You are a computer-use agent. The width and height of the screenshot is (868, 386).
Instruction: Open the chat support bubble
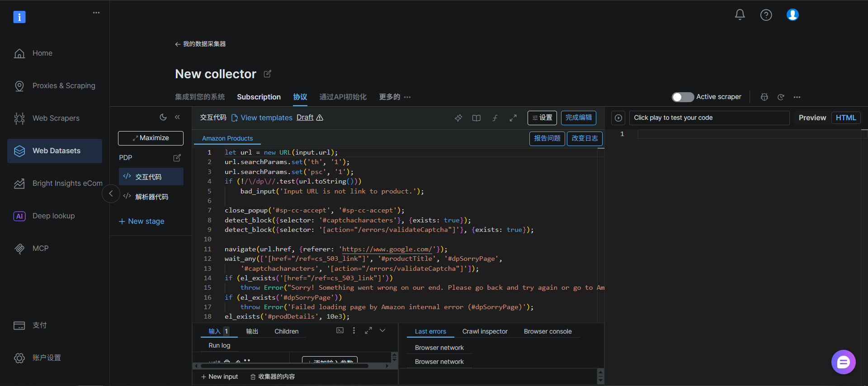[x=843, y=362]
